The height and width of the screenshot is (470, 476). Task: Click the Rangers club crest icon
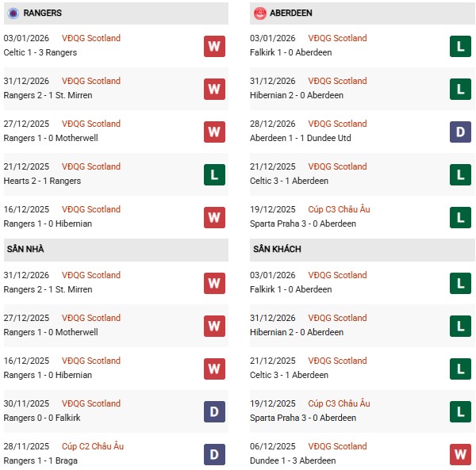[12, 13]
